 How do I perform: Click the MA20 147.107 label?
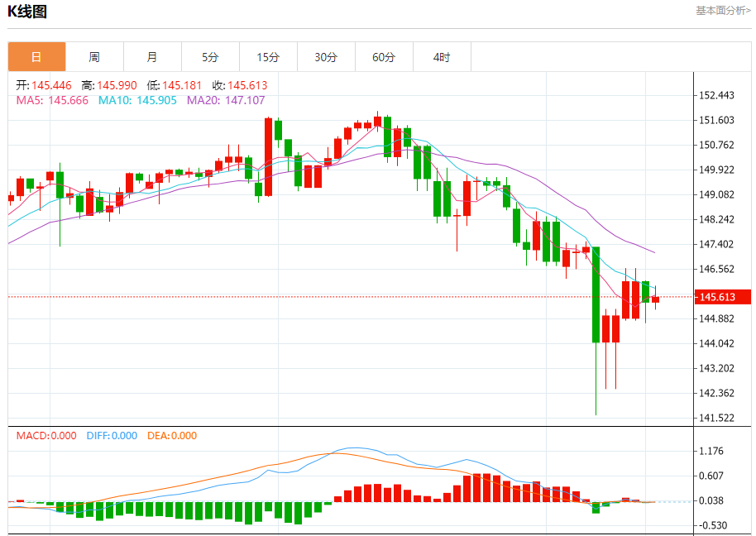tap(226, 100)
